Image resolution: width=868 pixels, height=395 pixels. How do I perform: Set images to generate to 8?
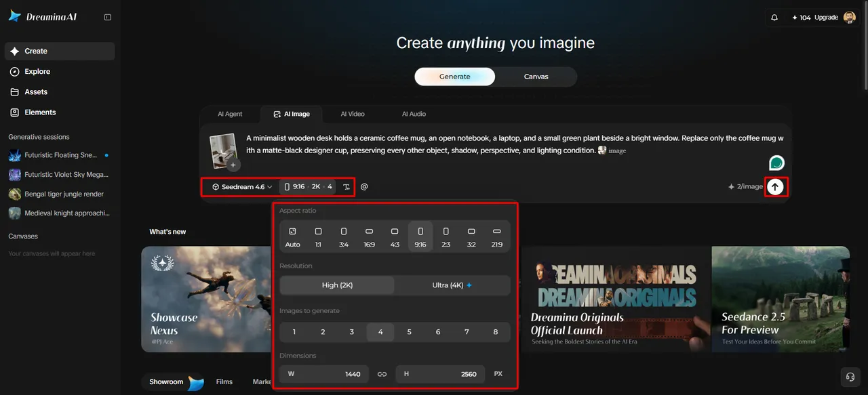496,332
